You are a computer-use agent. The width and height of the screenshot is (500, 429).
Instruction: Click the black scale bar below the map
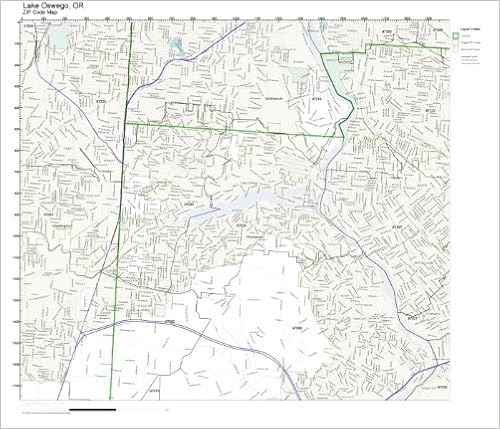tap(92, 410)
